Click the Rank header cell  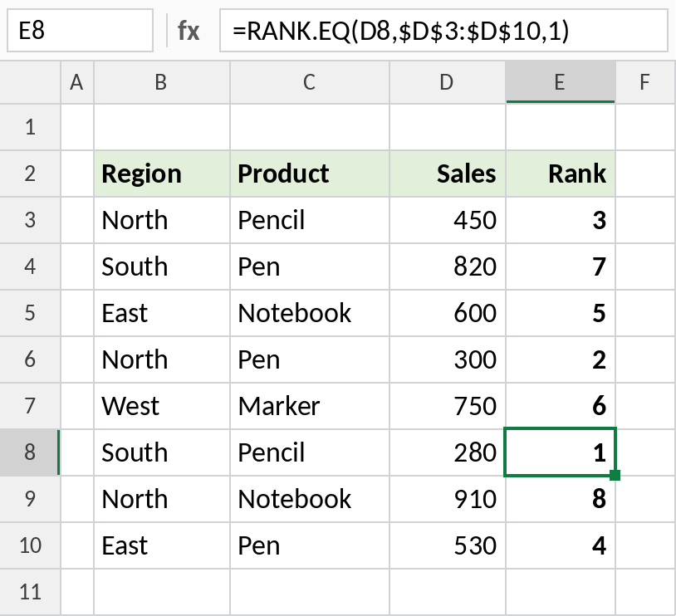[x=561, y=174]
